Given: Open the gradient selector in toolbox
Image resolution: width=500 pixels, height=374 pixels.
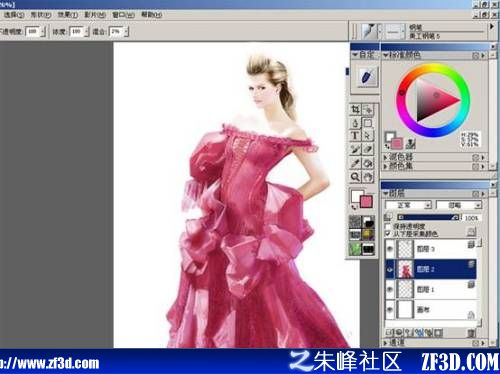Looking at the screenshot, I should coord(368,221).
